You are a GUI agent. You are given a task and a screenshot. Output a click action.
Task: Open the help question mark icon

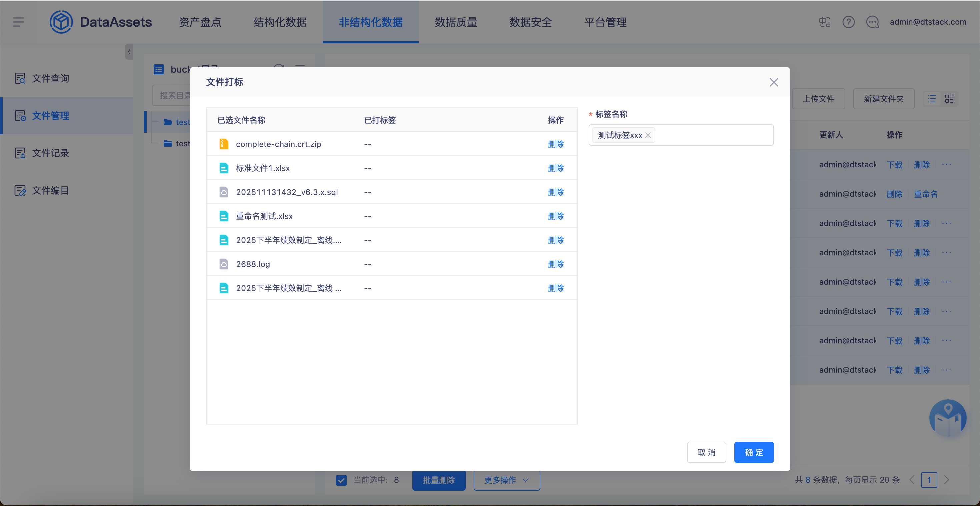point(848,22)
